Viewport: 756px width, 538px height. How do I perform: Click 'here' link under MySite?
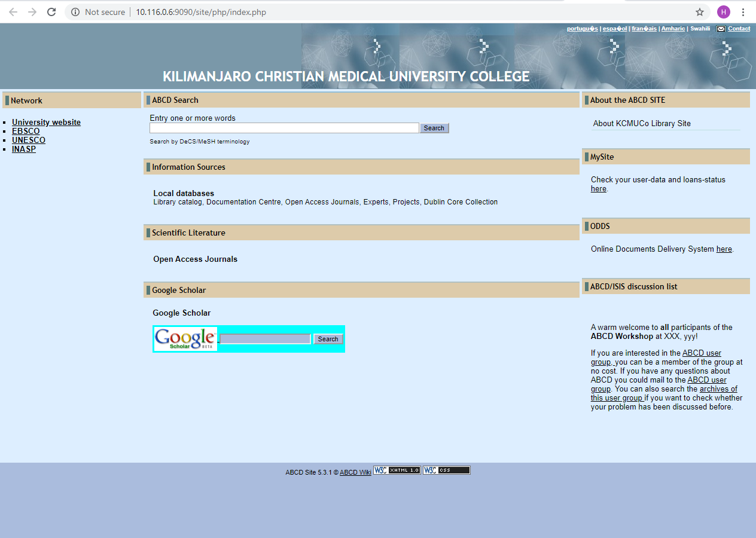click(599, 189)
